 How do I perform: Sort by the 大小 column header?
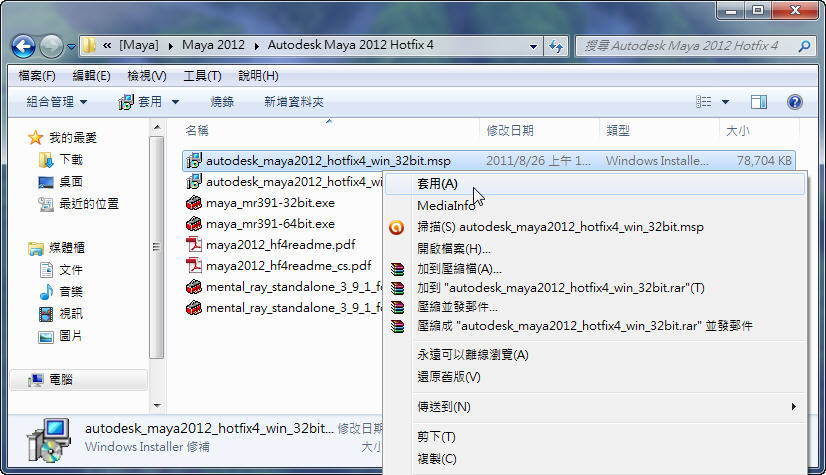[738, 131]
